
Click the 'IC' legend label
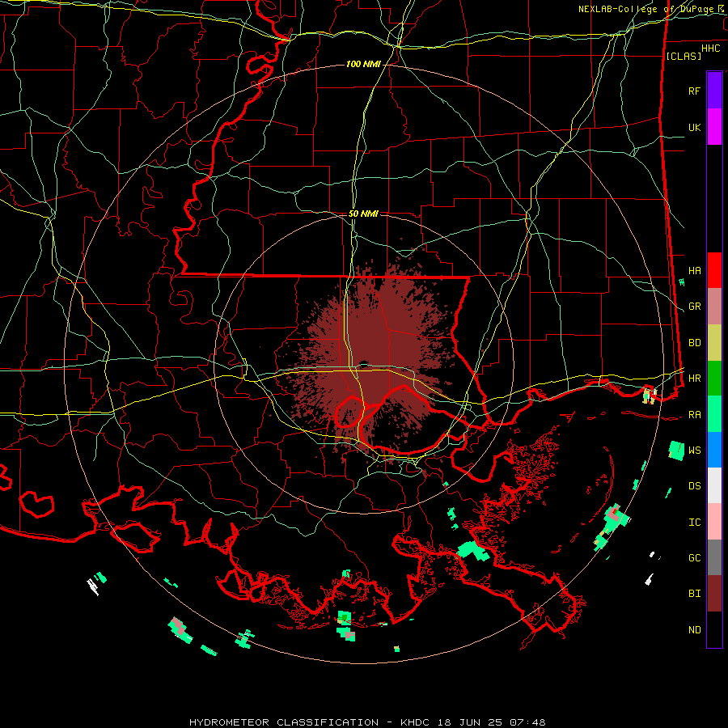[x=694, y=523]
